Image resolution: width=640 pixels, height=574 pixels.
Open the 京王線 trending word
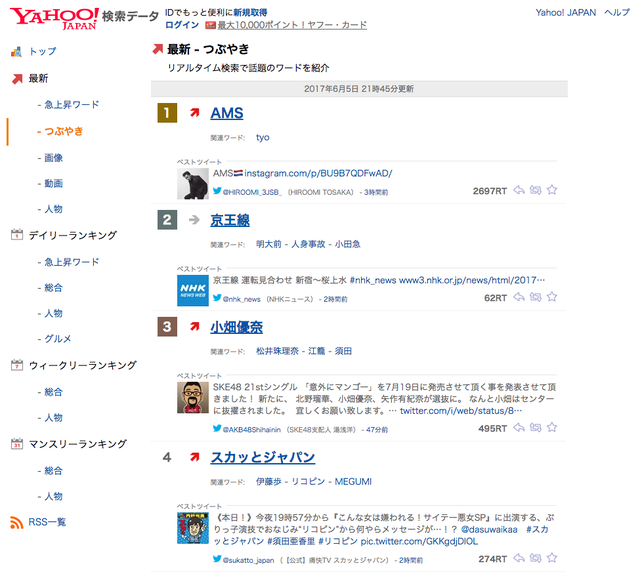click(230, 220)
